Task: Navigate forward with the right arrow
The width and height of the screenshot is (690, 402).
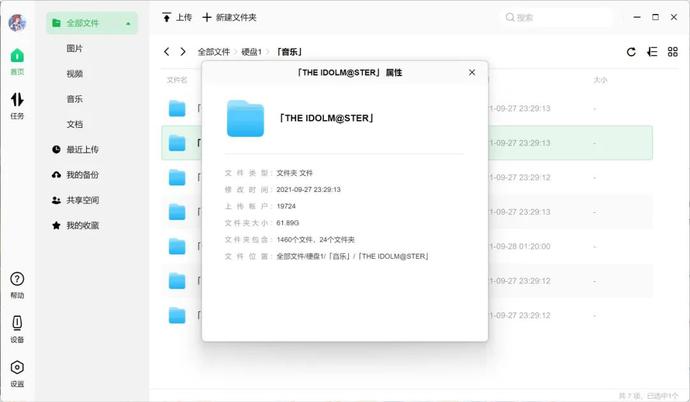Action: 183,51
